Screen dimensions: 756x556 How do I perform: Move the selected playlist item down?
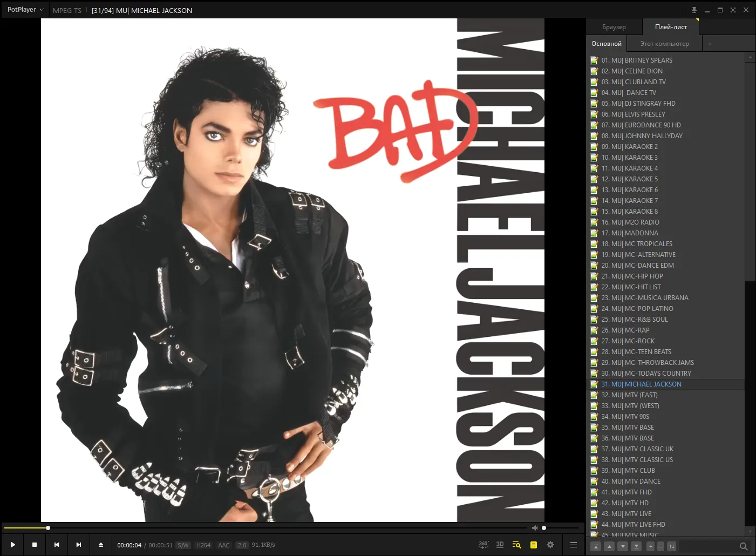[623, 546]
